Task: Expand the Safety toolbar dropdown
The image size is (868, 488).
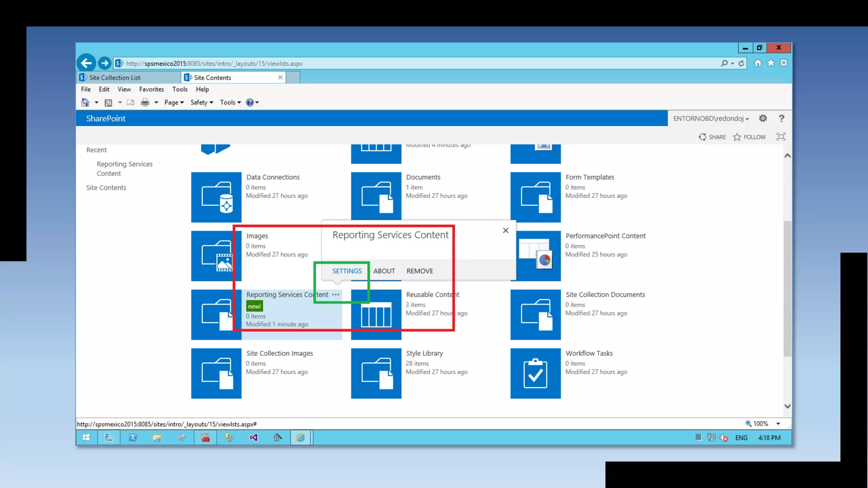Action: pyautogui.click(x=201, y=103)
